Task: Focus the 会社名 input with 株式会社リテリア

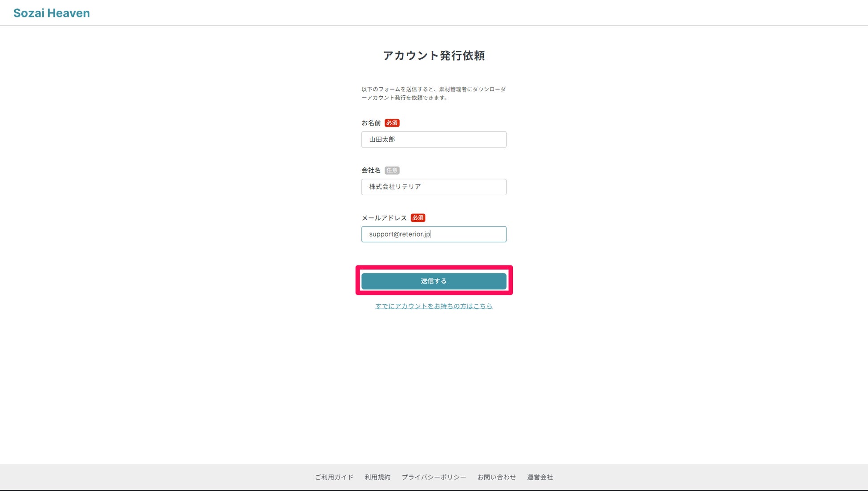Action: tap(434, 187)
